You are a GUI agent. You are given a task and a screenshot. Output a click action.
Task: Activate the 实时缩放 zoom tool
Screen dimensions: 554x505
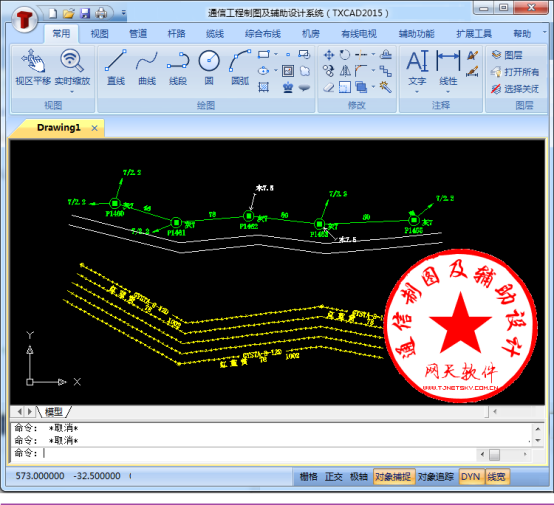[72, 67]
